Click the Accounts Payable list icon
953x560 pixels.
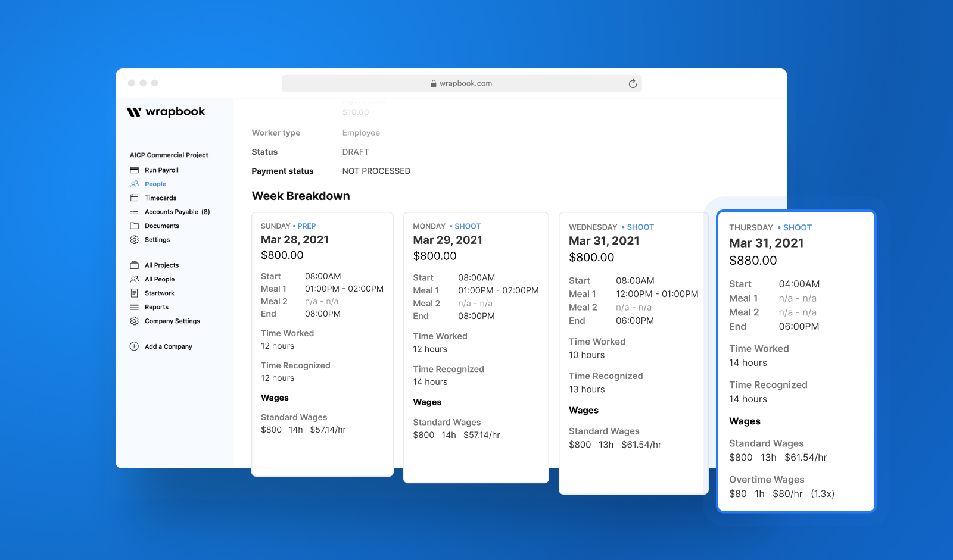pyautogui.click(x=134, y=212)
